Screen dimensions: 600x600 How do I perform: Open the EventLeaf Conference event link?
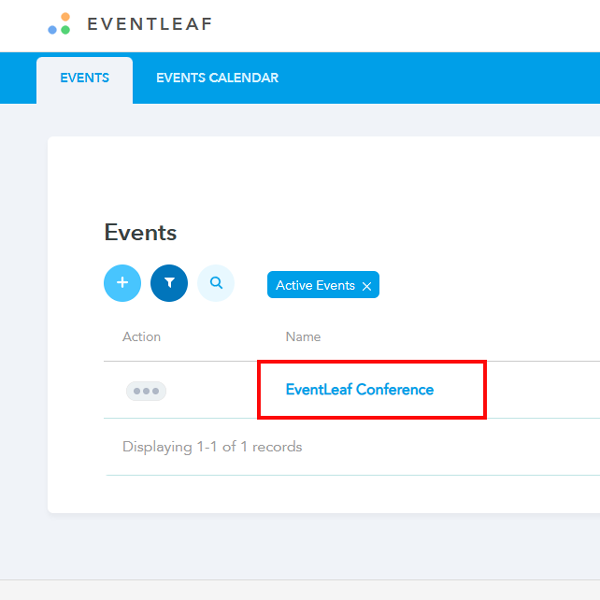[x=359, y=390]
